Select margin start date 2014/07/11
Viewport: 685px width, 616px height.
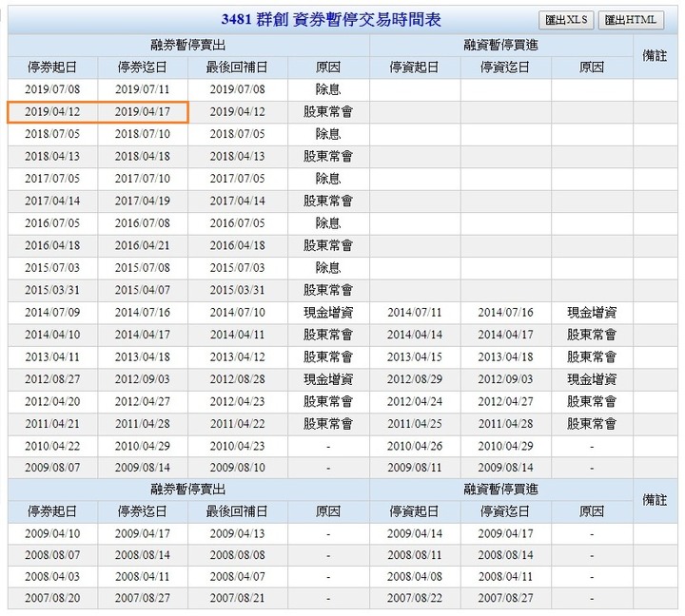[414, 313]
